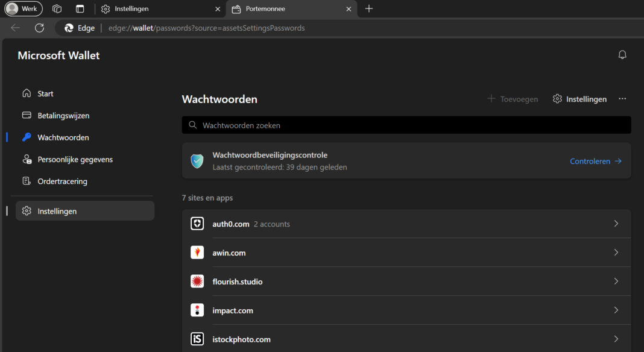Screen dimensions: 644x352
Task: Click the istockphoto.com site favicon
Action: [x=197, y=339]
